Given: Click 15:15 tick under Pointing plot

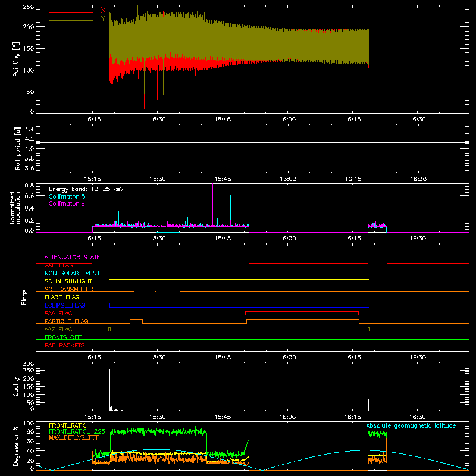Looking at the screenshot, I should pos(92,120).
